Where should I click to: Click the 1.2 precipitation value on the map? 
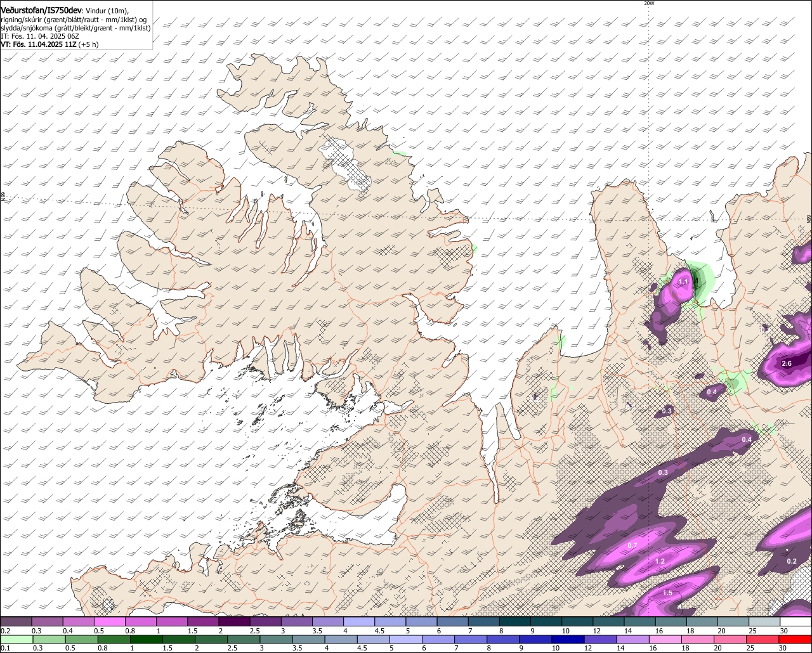point(660,561)
